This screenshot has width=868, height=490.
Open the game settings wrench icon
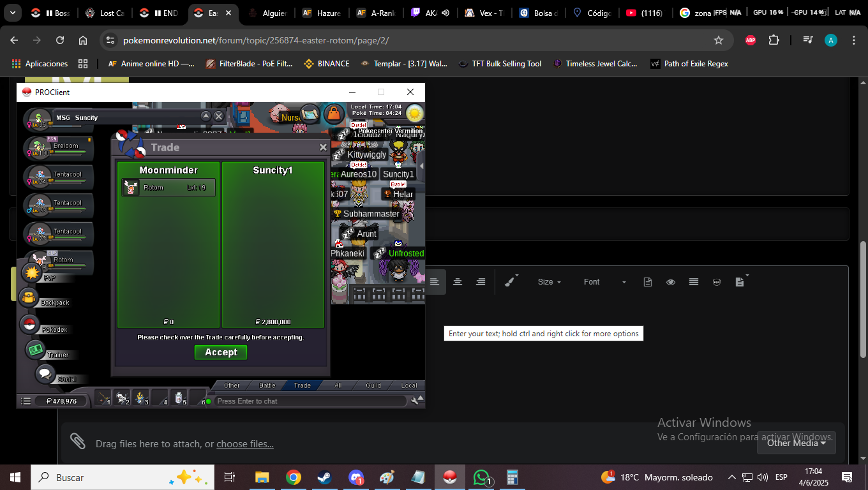tap(415, 401)
